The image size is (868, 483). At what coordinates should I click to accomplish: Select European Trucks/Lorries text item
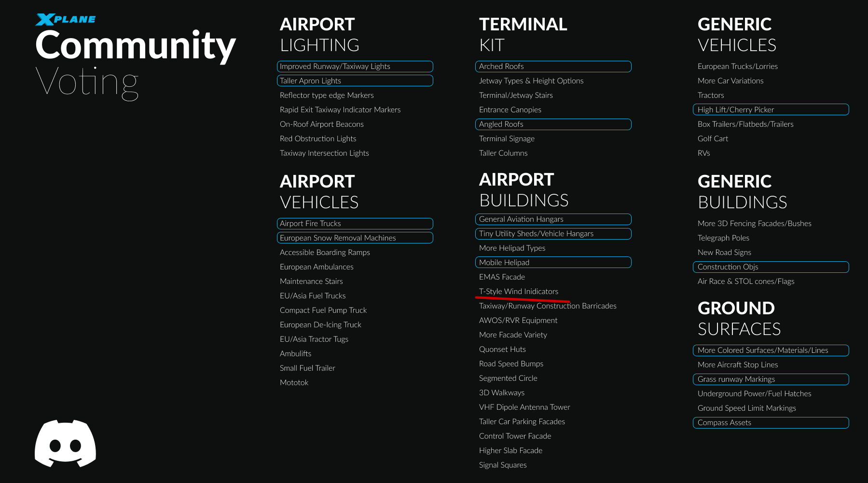point(738,67)
